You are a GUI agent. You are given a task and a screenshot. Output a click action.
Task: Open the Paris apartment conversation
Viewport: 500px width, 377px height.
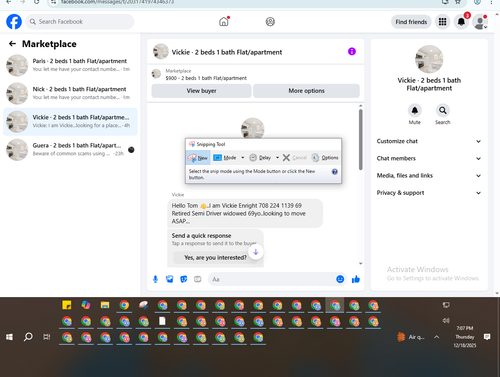[70, 65]
